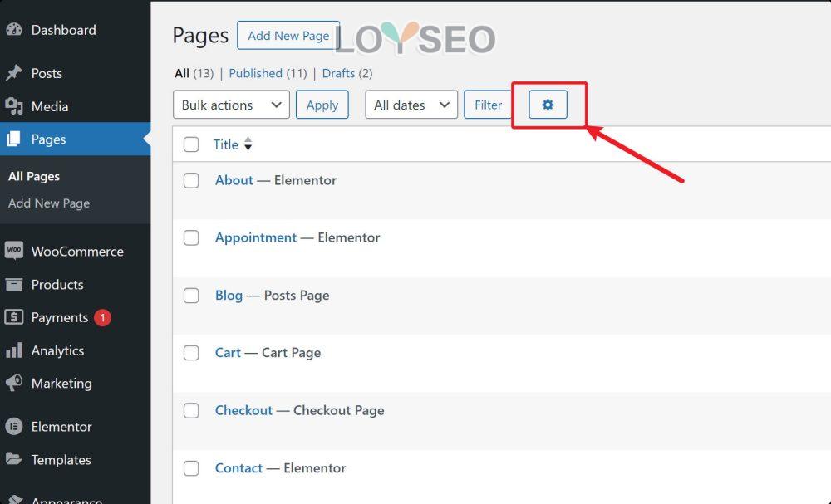
Task: Open the Contact page link
Action: pyautogui.click(x=238, y=468)
